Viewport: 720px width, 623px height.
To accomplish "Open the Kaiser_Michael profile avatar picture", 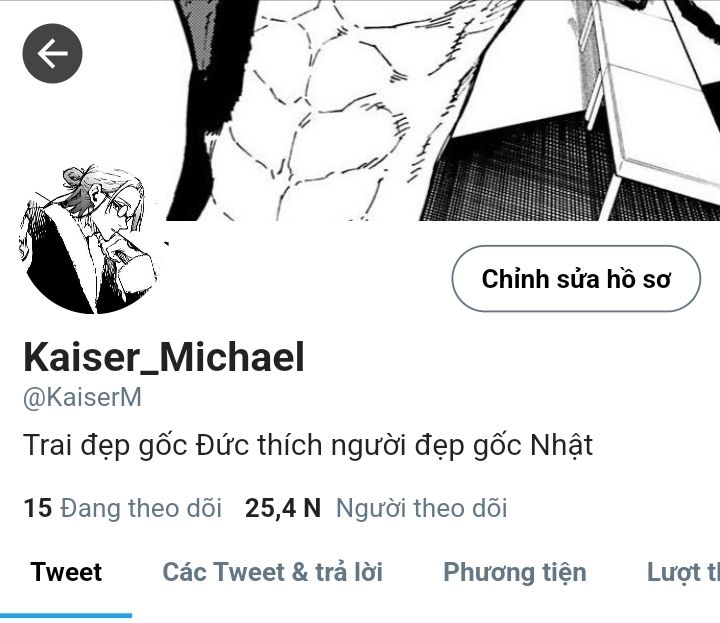I will tap(90, 239).
